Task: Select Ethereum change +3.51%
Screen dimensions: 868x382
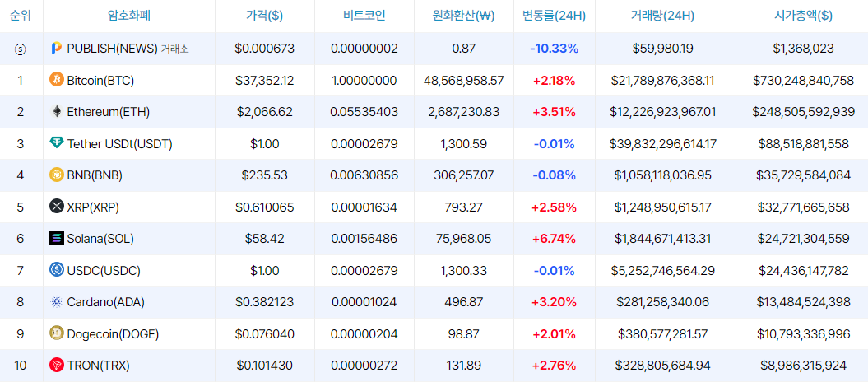Action: click(555, 113)
